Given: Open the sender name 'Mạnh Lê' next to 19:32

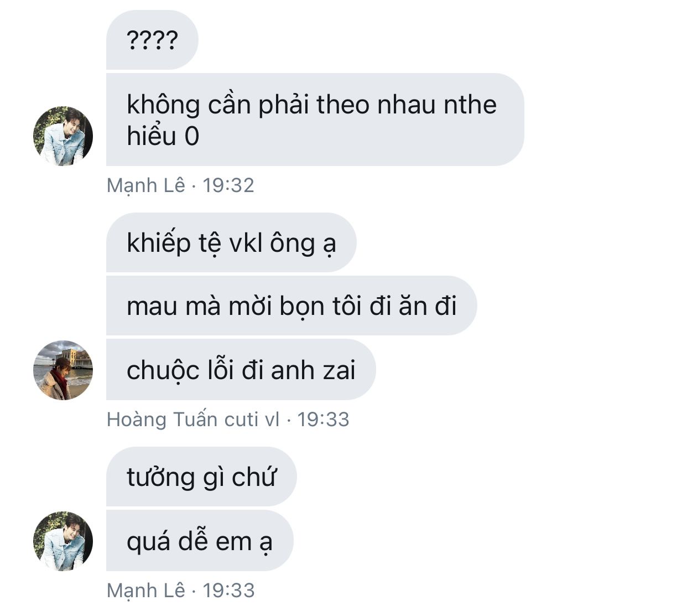Looking at the screenshot, I should [x=146, y=185].
